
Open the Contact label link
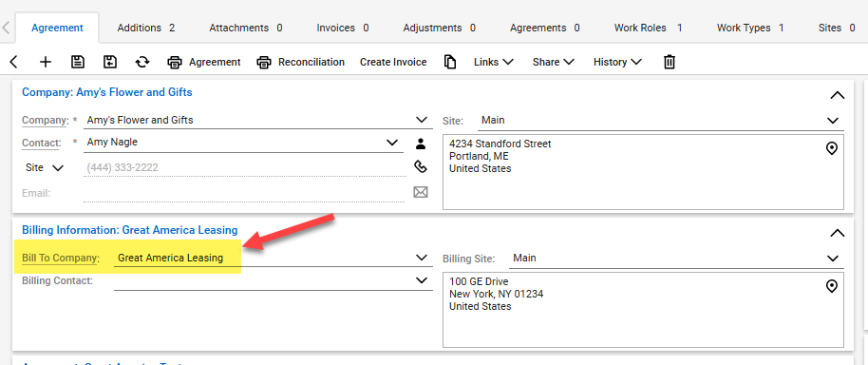click(42, 143)
